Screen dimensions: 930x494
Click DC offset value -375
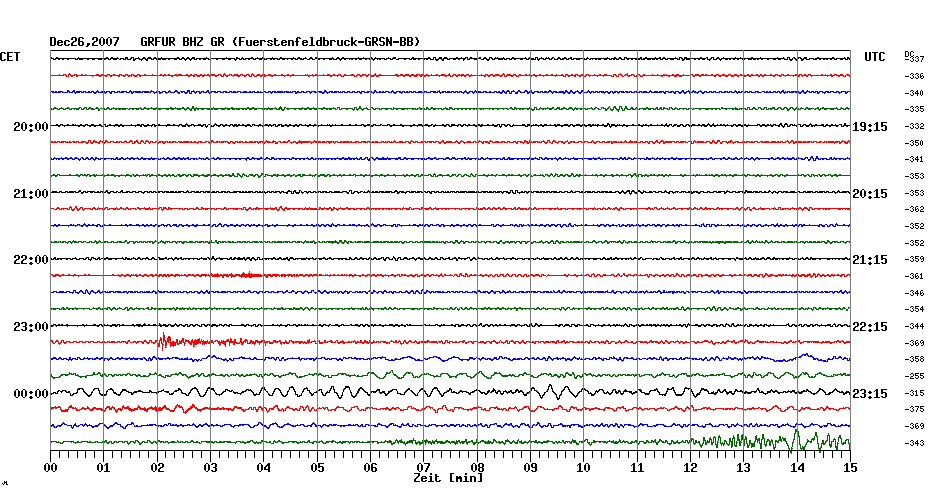pyautogui.click(x=914, y=409)
